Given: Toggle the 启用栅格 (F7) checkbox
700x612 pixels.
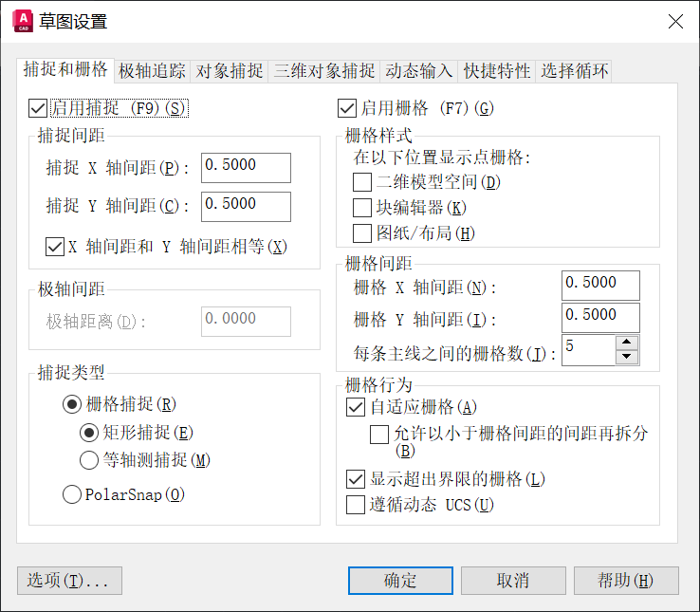Looking at the screenshot, I should (347, 108).
